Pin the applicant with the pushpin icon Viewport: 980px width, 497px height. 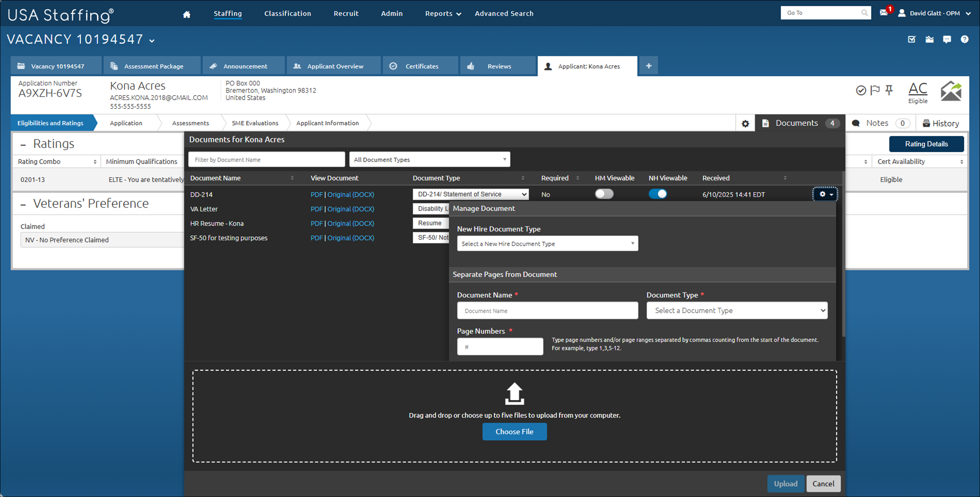[889, 90]
